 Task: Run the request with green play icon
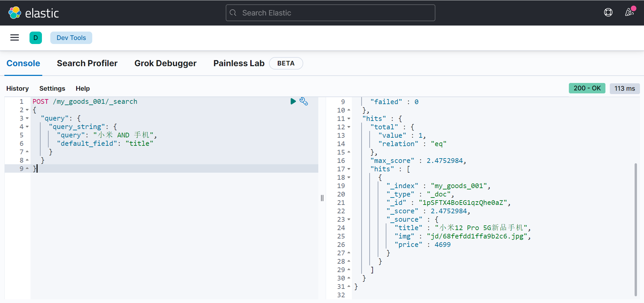(x=293, y=101)
